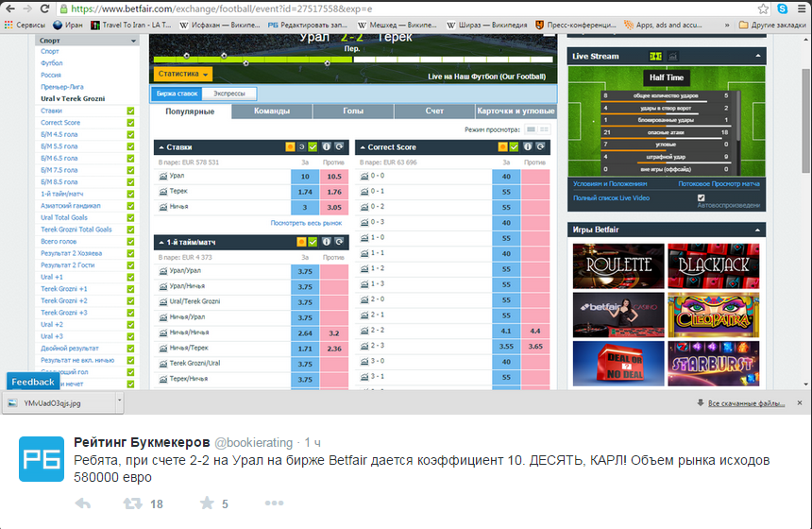
Task: Click orange icon in Ставки header
Action: point(290,147)
